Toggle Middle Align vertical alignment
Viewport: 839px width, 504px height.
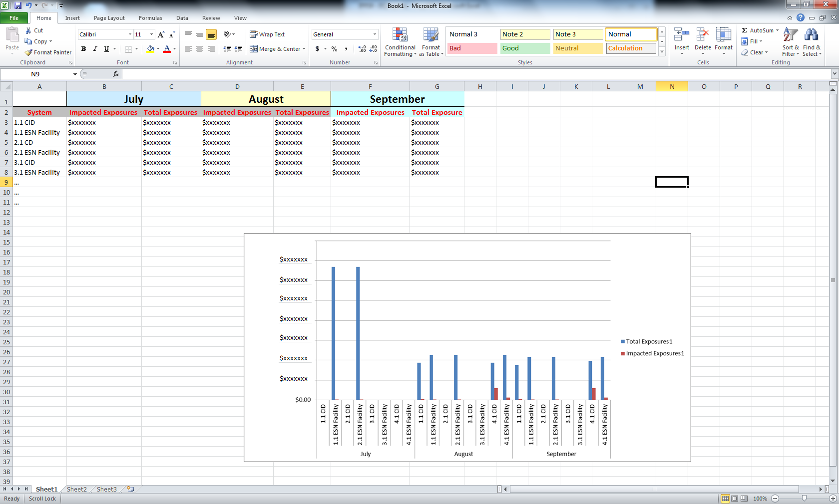[x=200, y=34]
